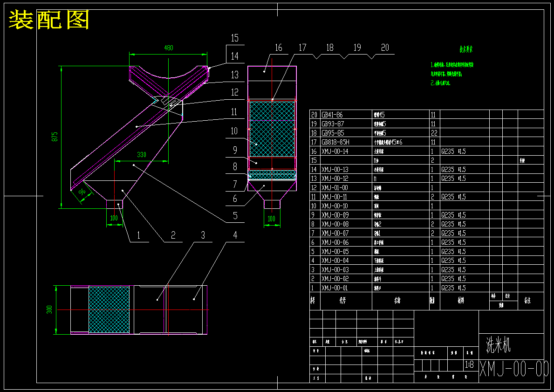Click part code XMJ-00-09 in the table
Screen dimensions: 554x392
click(x=335, y=215)
